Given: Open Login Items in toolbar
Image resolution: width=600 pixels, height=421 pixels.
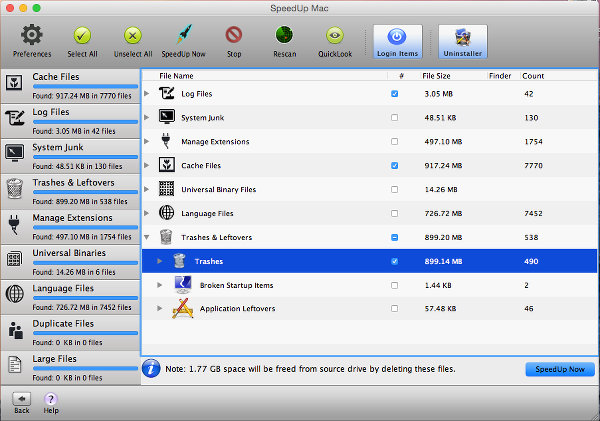Looking at the screenshot, I should pyautogui.click(x=398, y=42).
